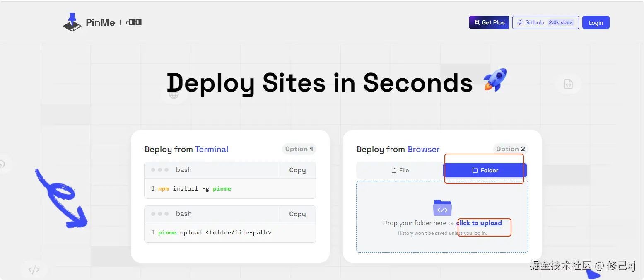Select the Folder tab

pos(485,170)
